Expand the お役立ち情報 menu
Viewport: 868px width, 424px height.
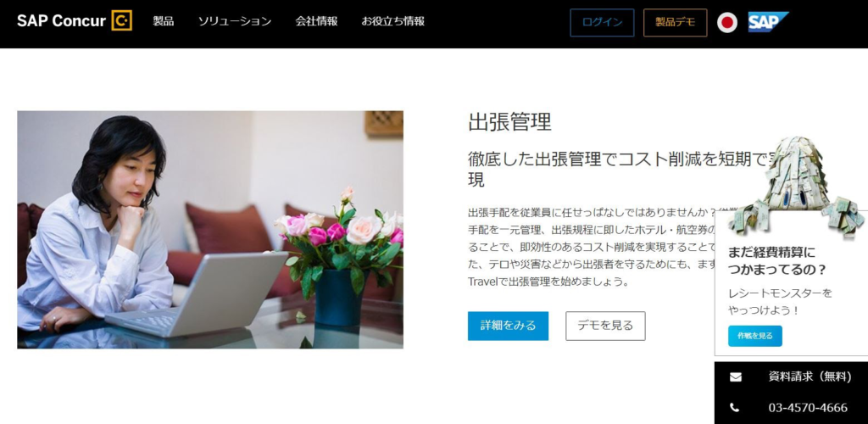point(393,21)
